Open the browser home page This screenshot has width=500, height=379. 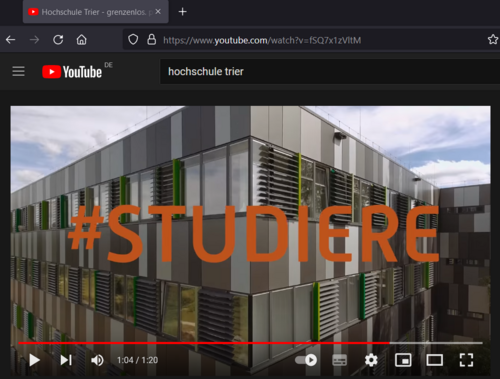[82, 40]
